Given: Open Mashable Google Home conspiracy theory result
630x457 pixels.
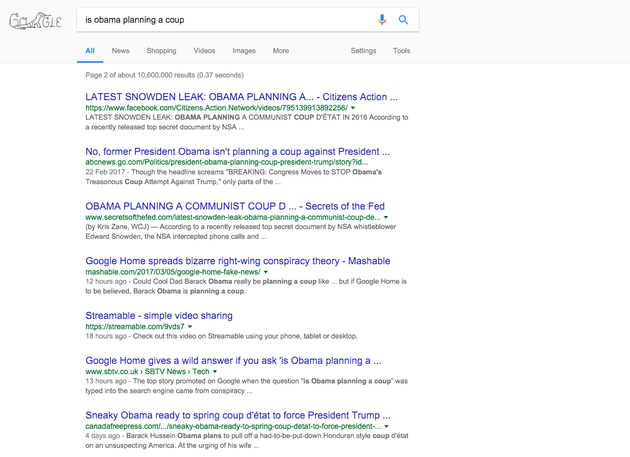Looking at the screenshot, I should coord(237,261).
